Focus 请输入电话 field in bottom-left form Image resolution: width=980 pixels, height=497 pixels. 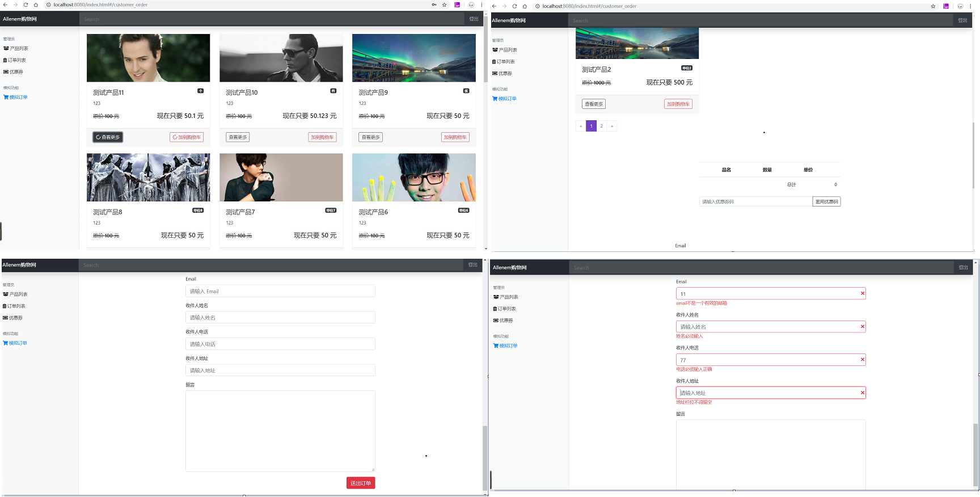pos(280,344)
